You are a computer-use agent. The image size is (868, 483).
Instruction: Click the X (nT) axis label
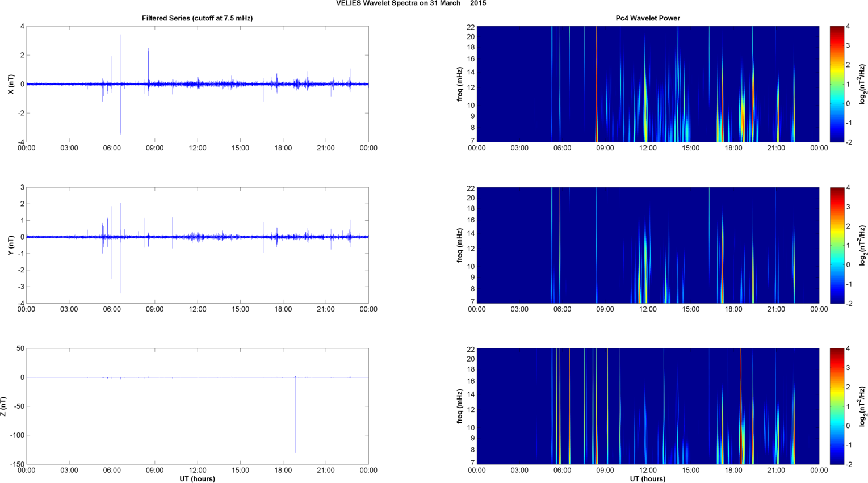click(10, 84)
